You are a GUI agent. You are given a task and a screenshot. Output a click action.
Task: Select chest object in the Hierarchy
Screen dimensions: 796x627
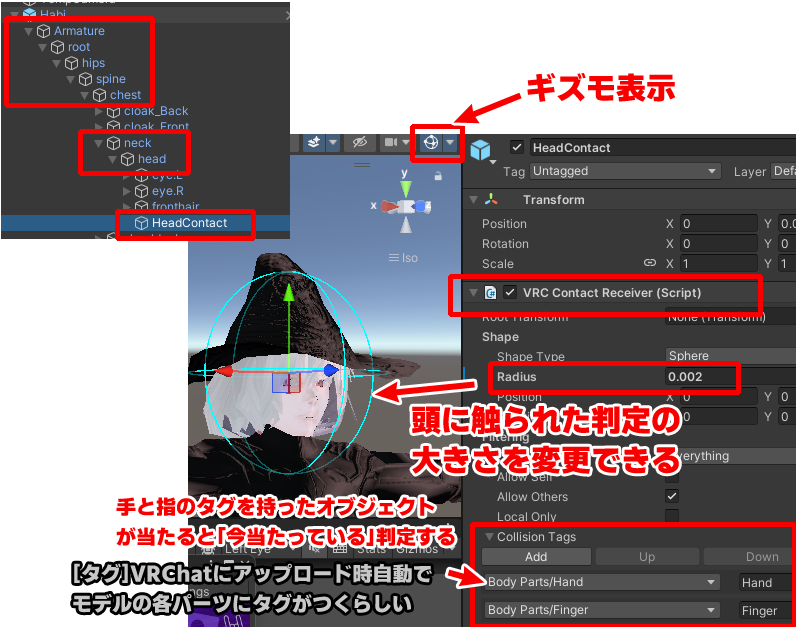125,95
